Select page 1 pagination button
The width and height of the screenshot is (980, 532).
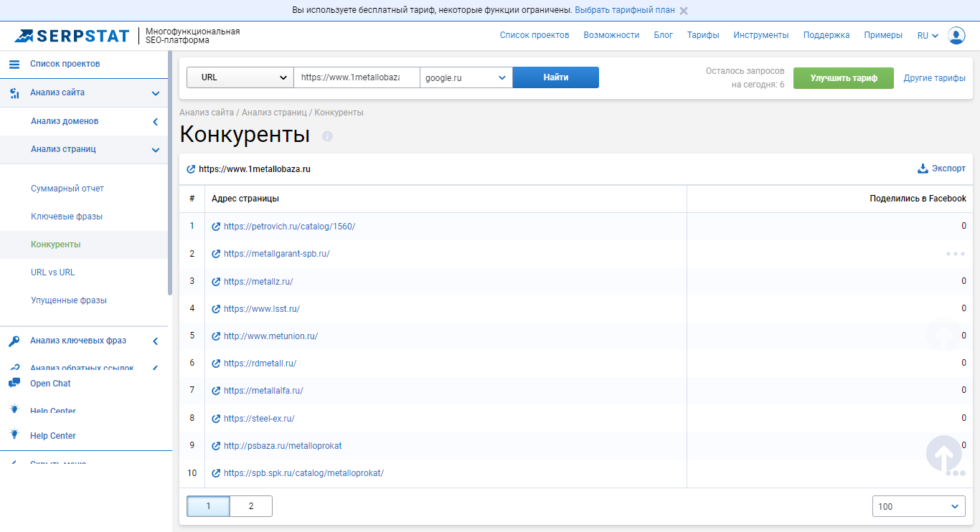pyautogui.click(x=208, y=506)
